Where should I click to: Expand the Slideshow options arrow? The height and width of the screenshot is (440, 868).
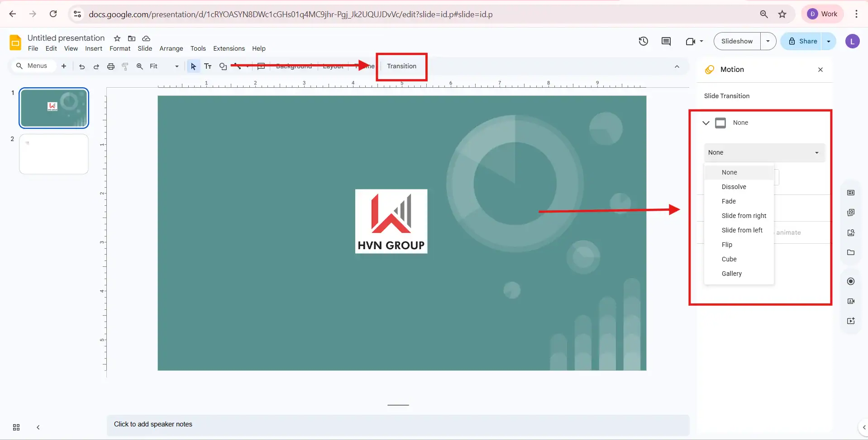coord(768,41)
